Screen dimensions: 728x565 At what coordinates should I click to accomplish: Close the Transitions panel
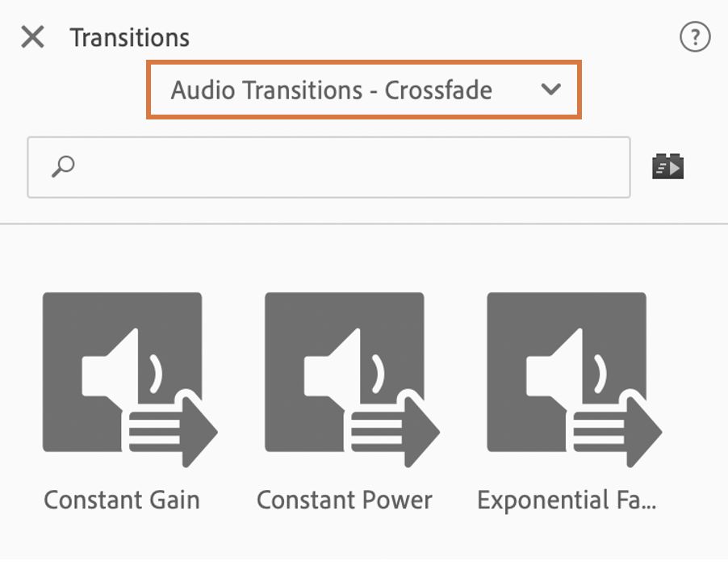32,37
